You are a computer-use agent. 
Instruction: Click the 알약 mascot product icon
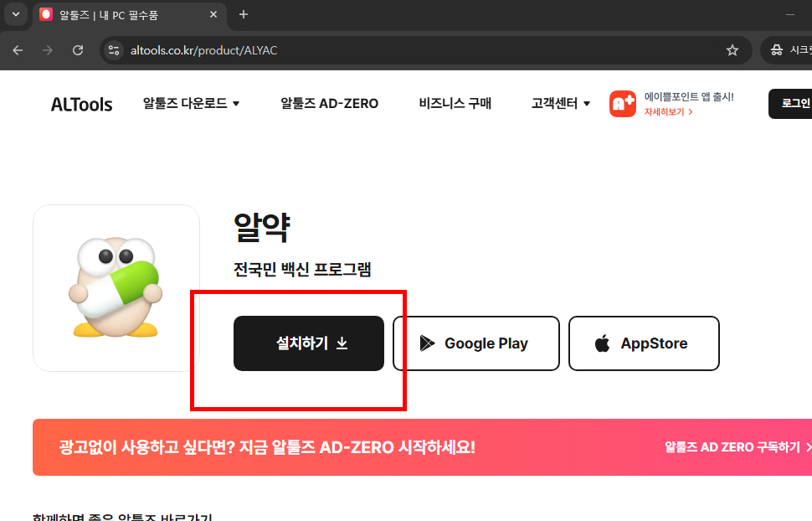pyautogui.click(x=116, y=287)
